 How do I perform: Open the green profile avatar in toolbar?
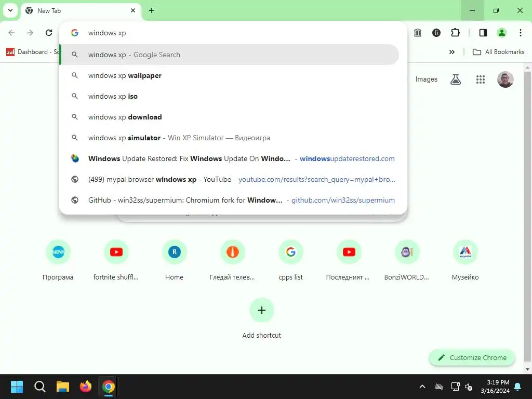(x=501, y=33)
